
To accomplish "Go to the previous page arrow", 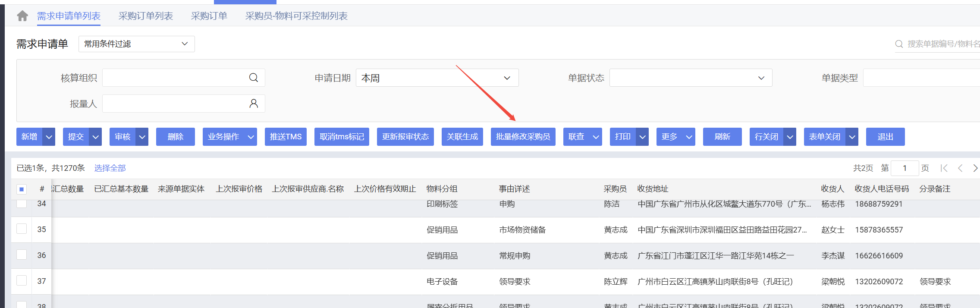I will click(960, 168).
